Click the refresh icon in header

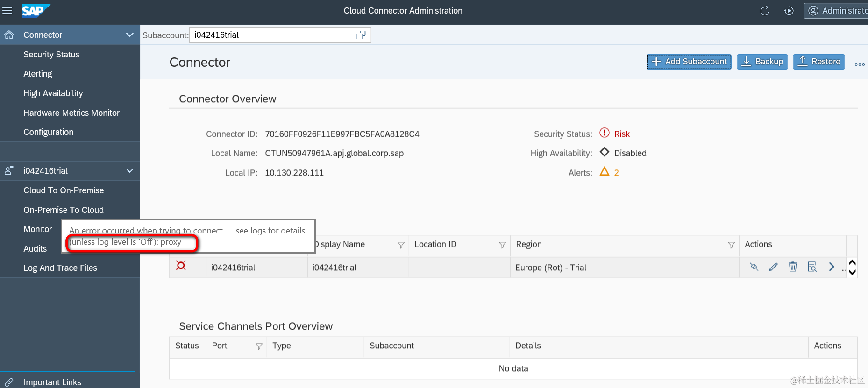coord(765,11)
